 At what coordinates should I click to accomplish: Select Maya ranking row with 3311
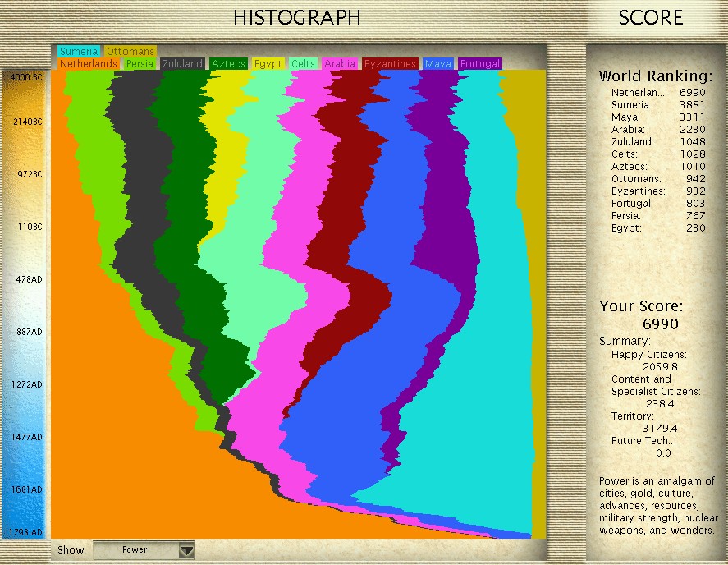[658, 117]
